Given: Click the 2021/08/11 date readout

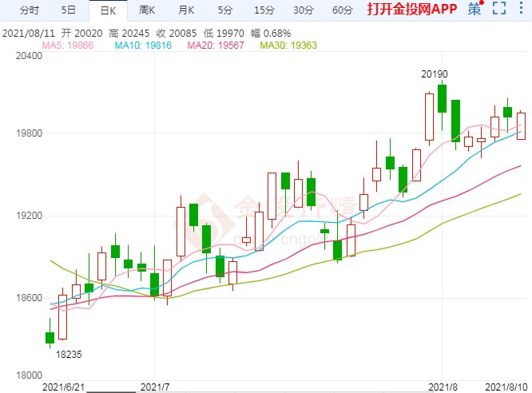Looking at the screenshot, I should point(29,34).
